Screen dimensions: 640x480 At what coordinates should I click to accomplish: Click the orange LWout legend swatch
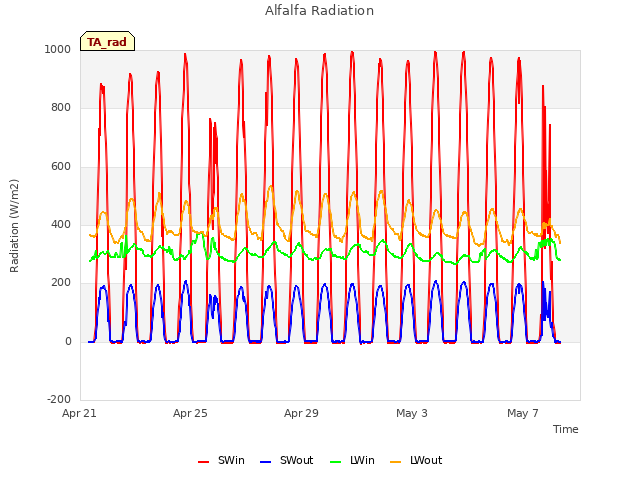[396, 462]
